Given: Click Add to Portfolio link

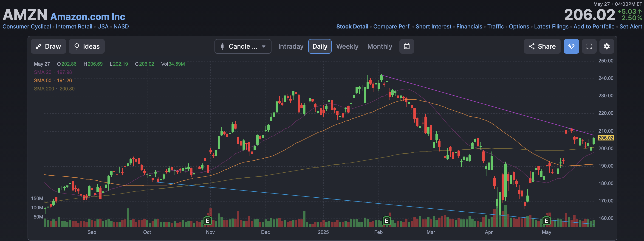Looking at the screenshot, I should coord(594,26).
